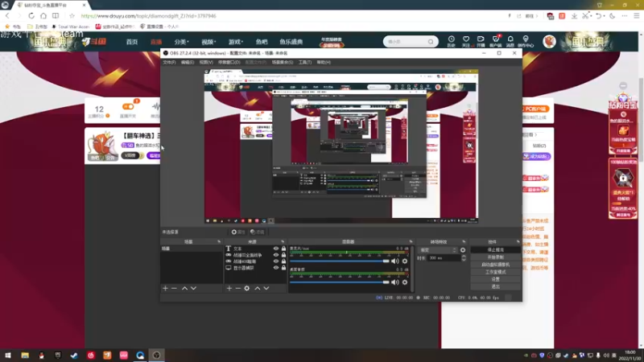Pop out the sources dock panel

283,242
